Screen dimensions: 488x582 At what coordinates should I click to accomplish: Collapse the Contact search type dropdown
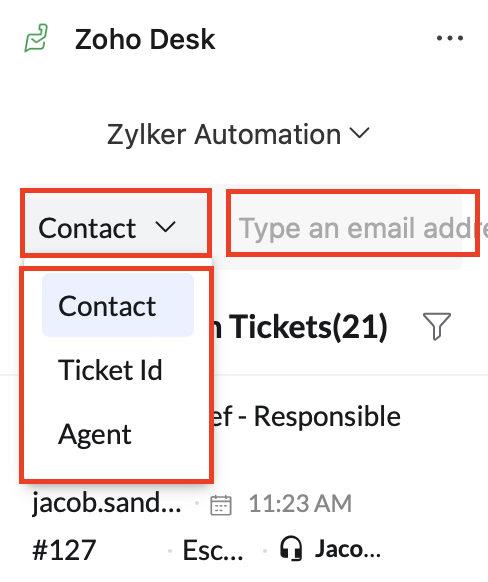[x=116, y=228]
